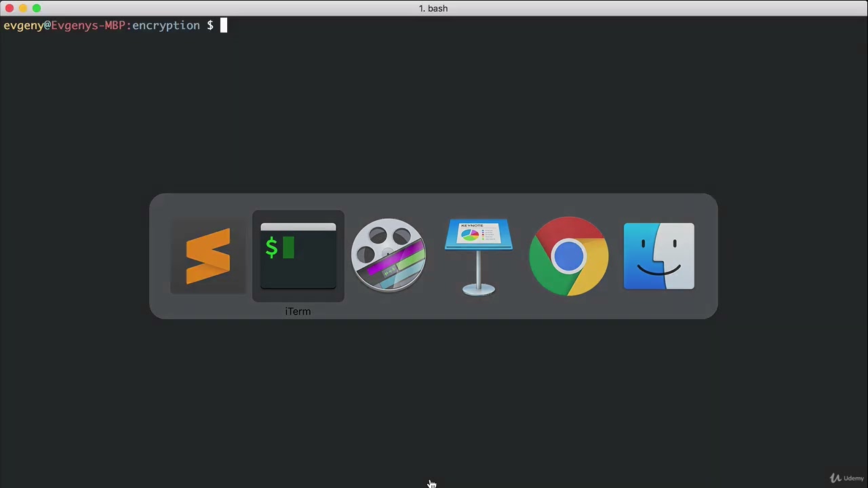Maximize the bash terminal window
The image size is (868, 488).
(x=37, y=8)
